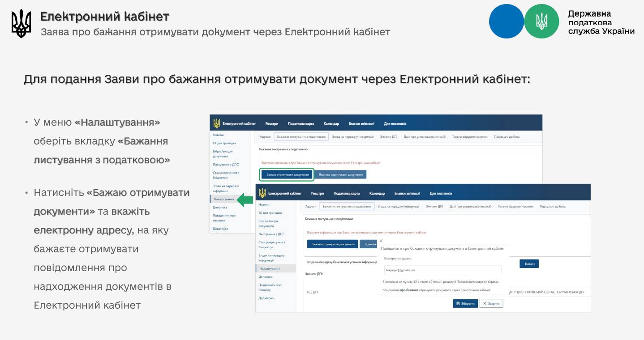
Task: Close the email dialog with the X icon
Action: pos(381,241)
